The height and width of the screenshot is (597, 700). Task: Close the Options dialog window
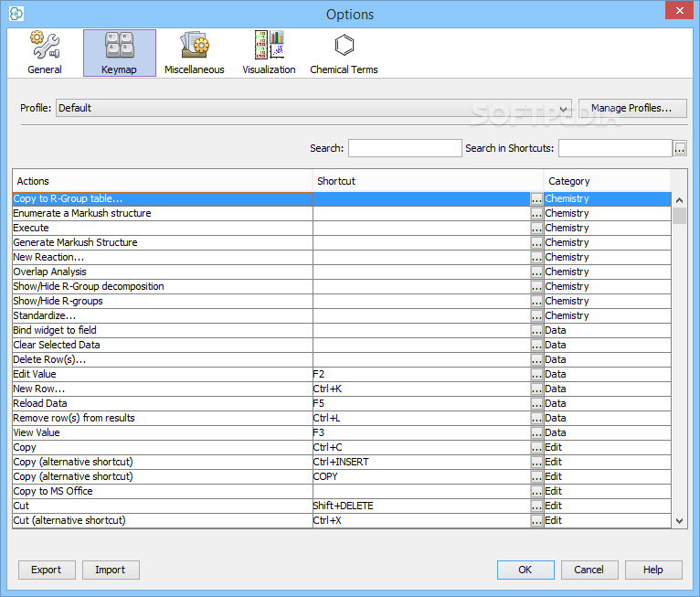pyautogui.click(x=679, y=10)
